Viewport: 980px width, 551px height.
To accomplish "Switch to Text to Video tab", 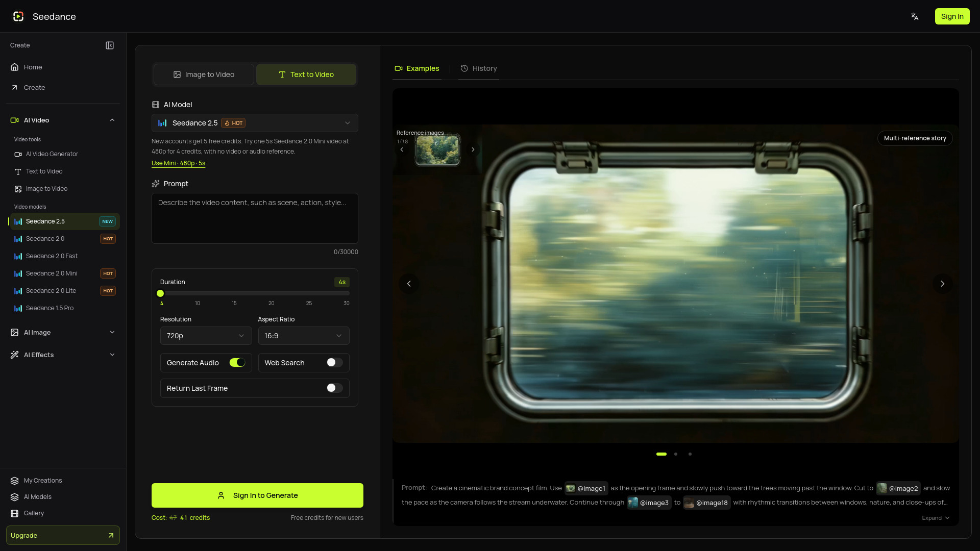I will [x=306, y=74].
